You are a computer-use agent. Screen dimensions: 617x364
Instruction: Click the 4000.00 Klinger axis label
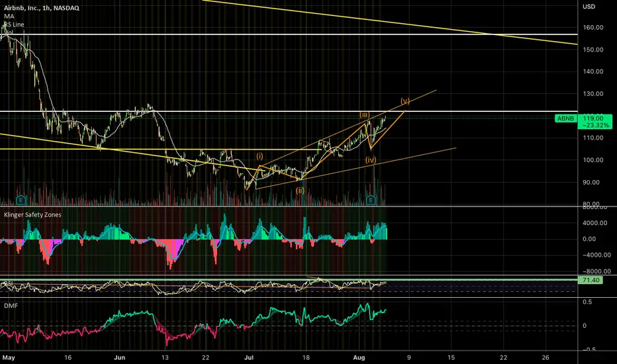594,223
